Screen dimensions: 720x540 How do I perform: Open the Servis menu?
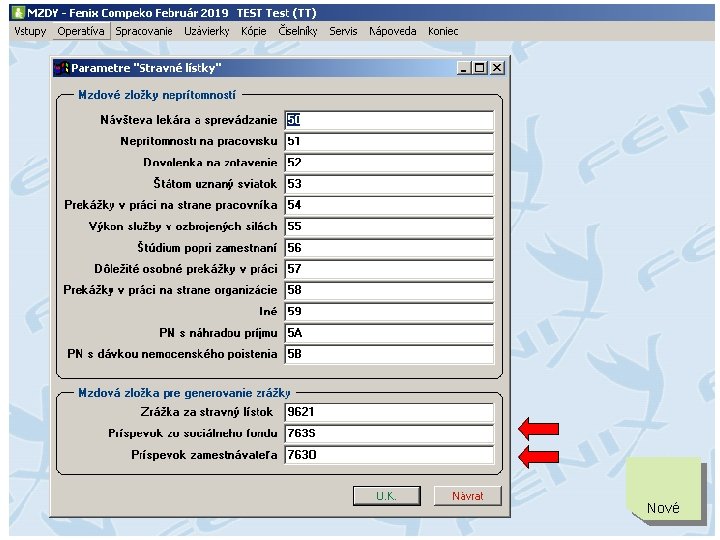pos(343,31)
